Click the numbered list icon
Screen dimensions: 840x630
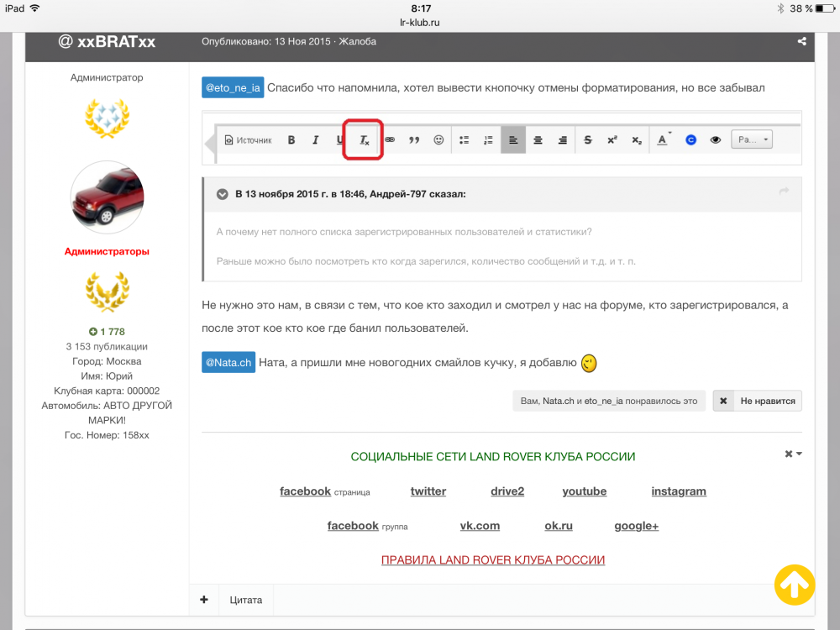point(488,140)
